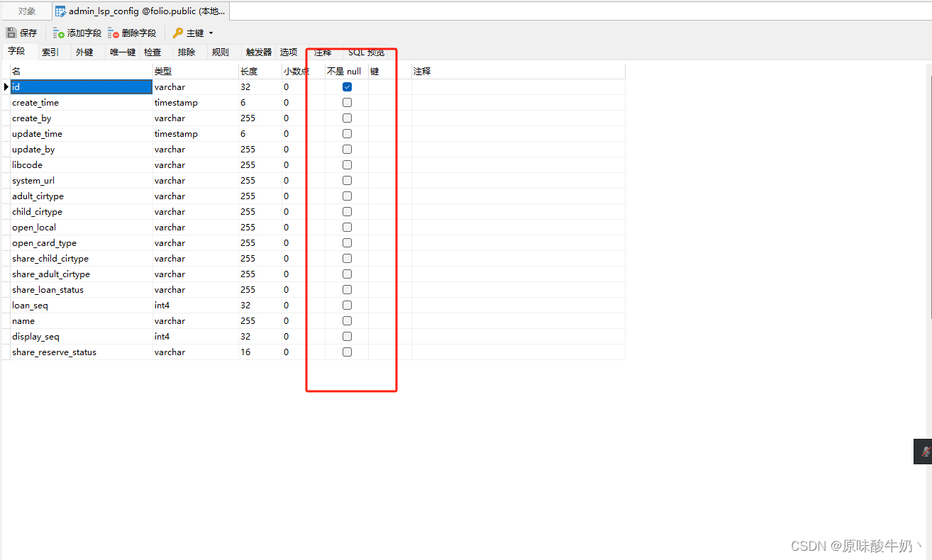932x560 pixels.
Task: Click the muted microphone icon at right edge
Action: [x=925, y=452]
